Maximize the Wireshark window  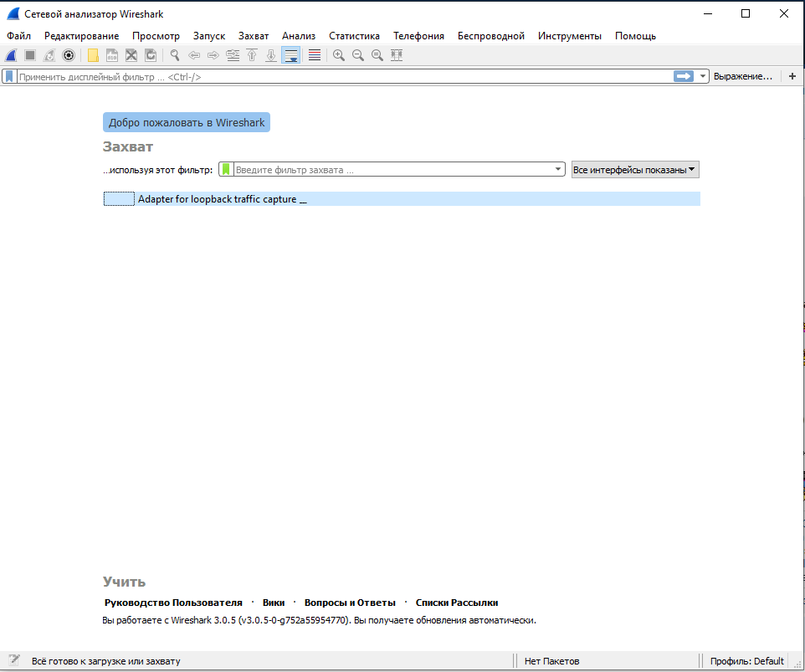click(x=746, y=14)
